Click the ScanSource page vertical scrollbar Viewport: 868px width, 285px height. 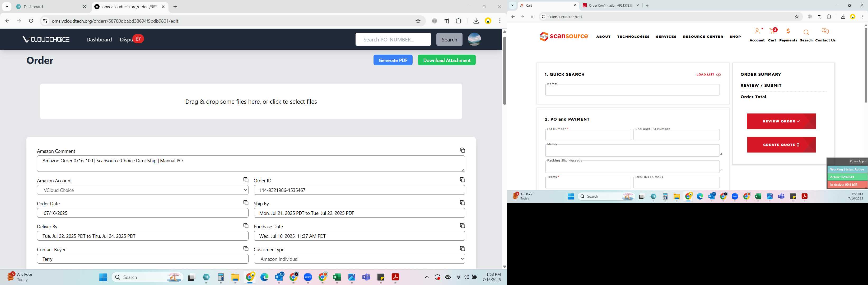click(x=866, y=65)
